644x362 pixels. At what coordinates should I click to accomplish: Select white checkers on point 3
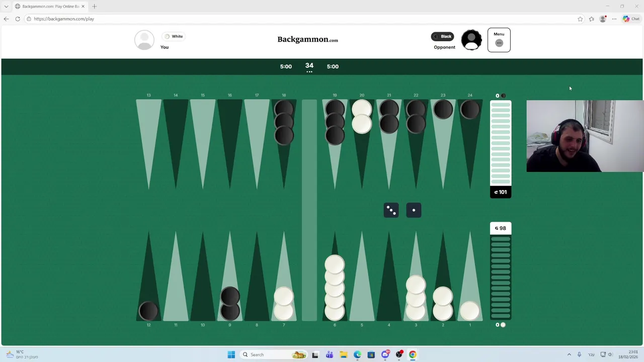pyautogui.click(x=416, y=298)
